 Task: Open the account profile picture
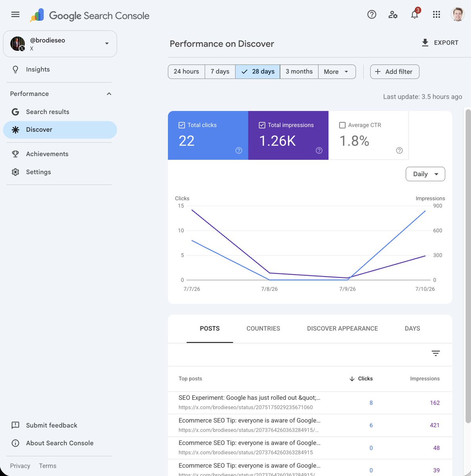tap(458, 14)
